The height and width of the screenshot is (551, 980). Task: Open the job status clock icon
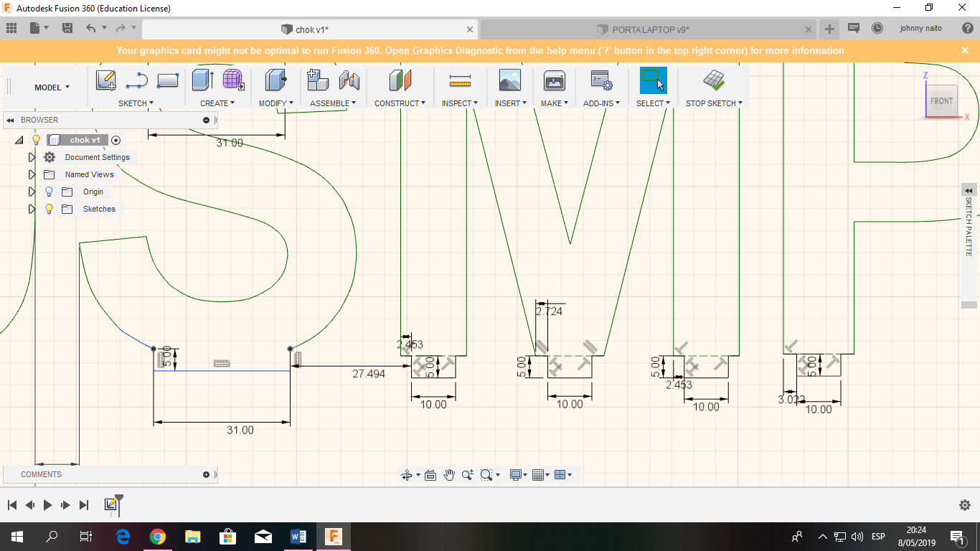coord(877,28)
